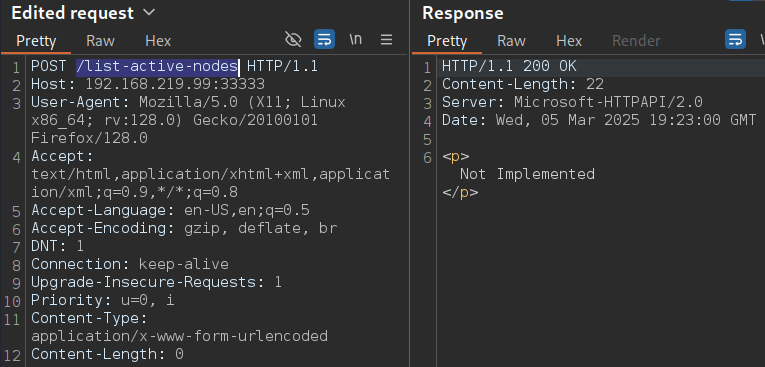Select the request Pretty tab

coord(36,41)
